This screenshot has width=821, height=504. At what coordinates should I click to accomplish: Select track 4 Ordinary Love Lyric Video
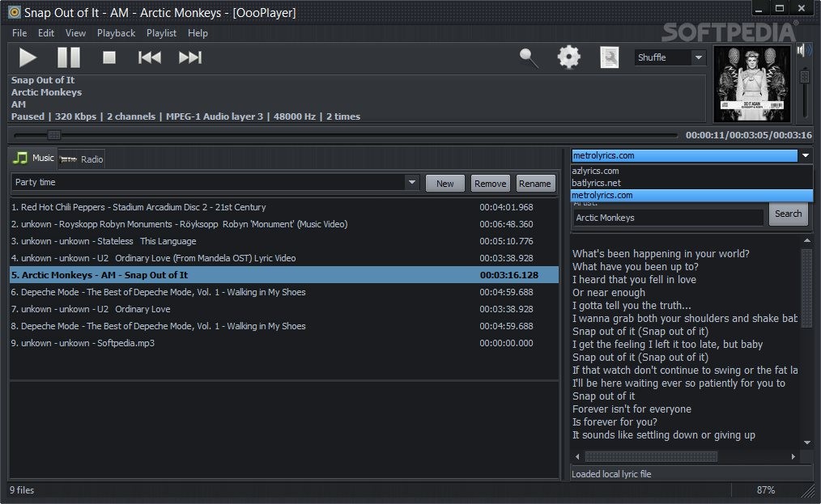284,258
